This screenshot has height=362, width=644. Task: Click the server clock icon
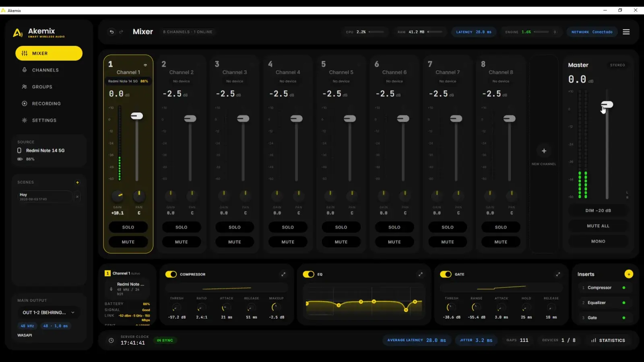111,340
